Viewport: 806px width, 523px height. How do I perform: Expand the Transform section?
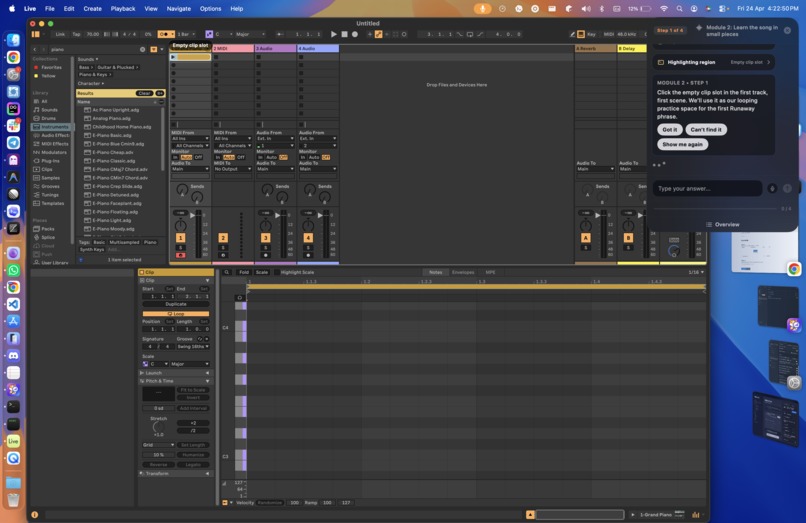175,474
